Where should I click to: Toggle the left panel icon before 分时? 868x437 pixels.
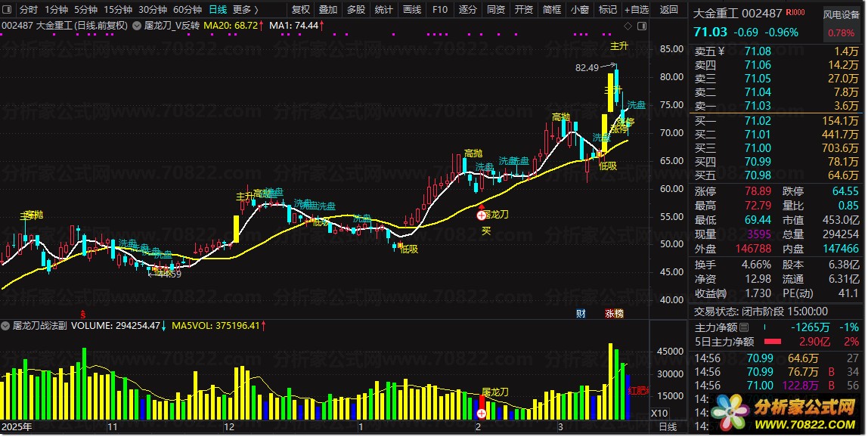(x=8, y=9)
